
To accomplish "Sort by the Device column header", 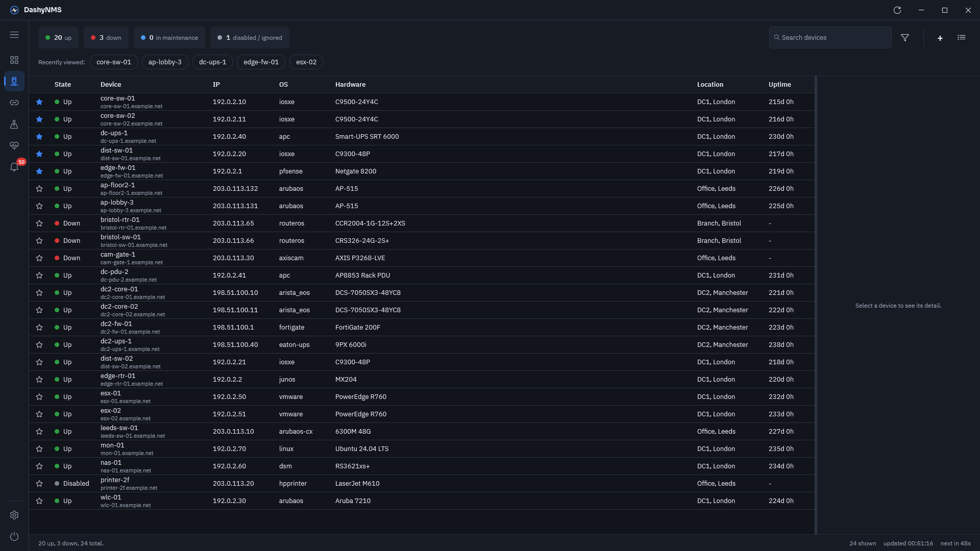I will (111, 85).
